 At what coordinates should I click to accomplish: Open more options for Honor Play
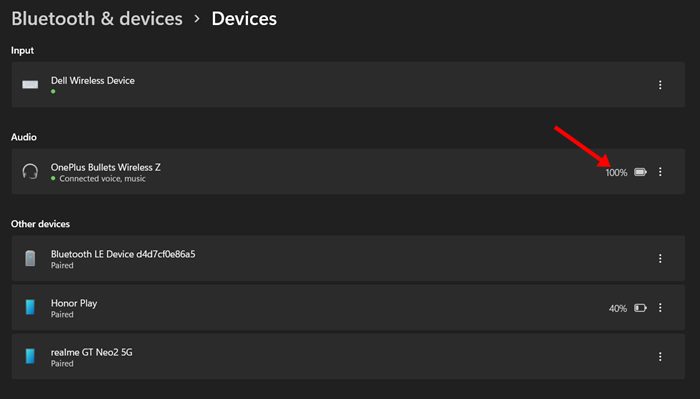tap(660, 308)
